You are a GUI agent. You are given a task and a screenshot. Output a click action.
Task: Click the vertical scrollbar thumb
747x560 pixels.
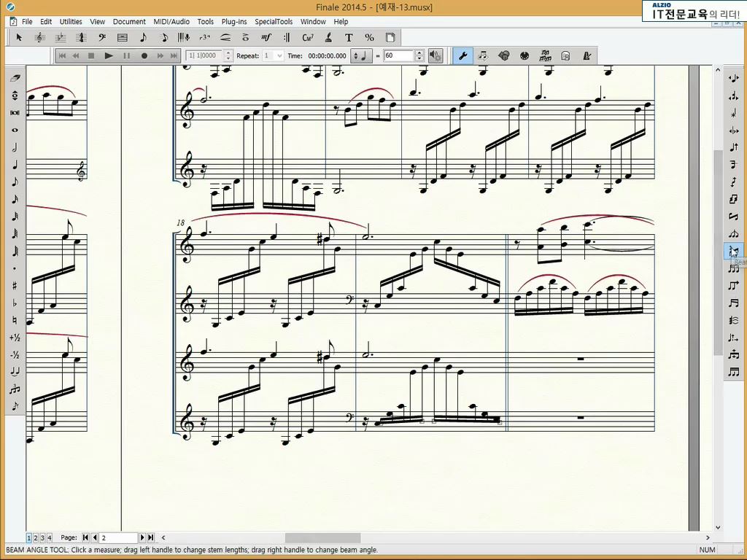click(718, 252)
